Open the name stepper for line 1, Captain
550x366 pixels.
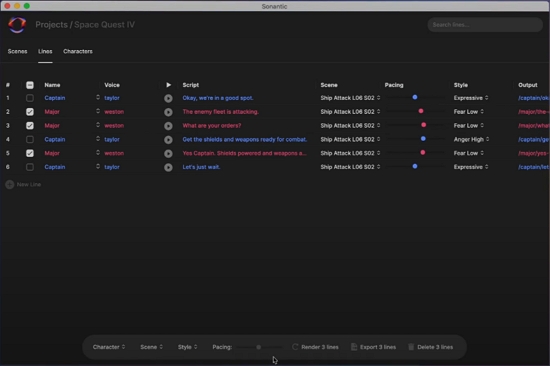click(98, 98)
